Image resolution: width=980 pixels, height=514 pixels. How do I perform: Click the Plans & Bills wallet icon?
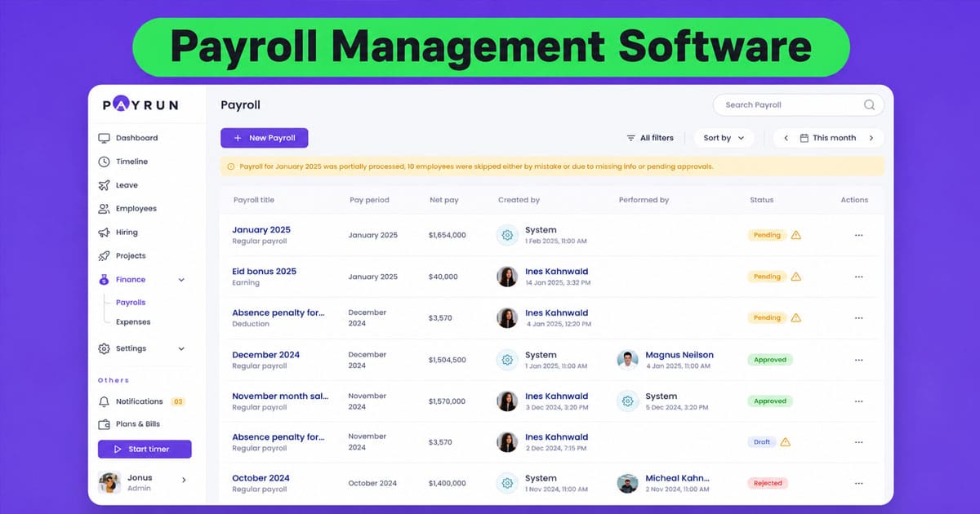(x=104, y=424)
